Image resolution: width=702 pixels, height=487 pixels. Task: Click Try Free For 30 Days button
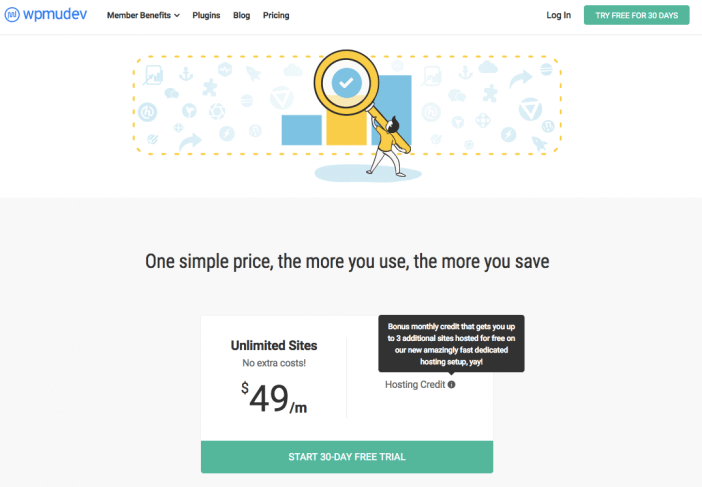pyautogui.click(x=636, y=15)
